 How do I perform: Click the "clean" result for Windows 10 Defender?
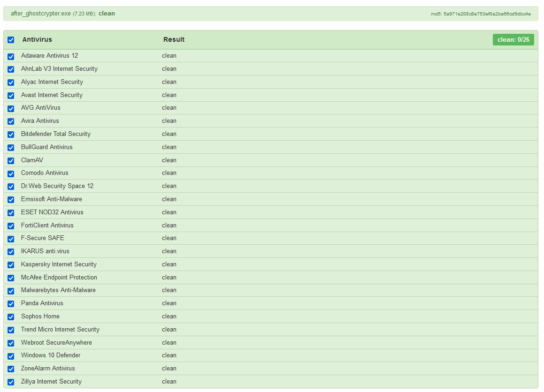click(169, 355)
